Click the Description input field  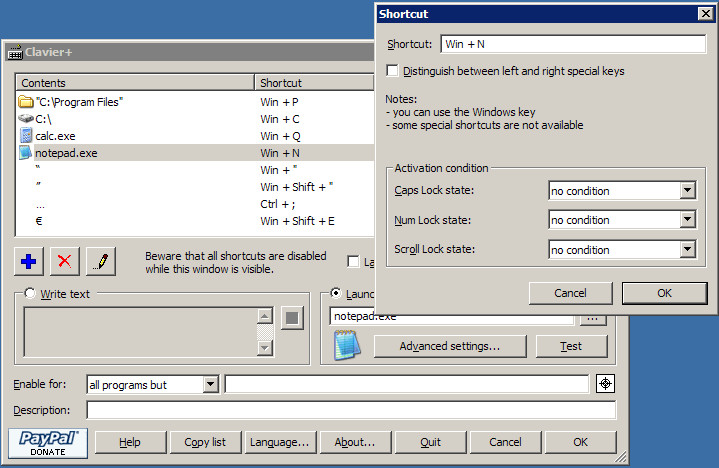coord(351,410)
